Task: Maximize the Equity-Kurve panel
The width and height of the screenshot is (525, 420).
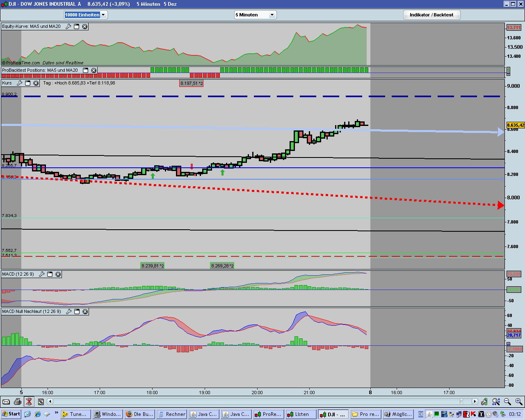Action: click(x=77, y=26)
